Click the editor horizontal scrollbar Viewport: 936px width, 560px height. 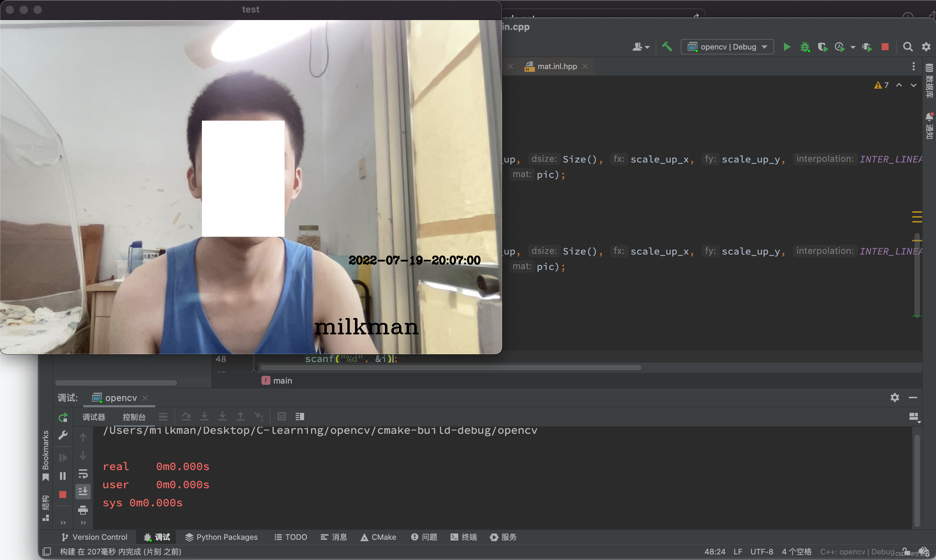click(x=451, y=368)
